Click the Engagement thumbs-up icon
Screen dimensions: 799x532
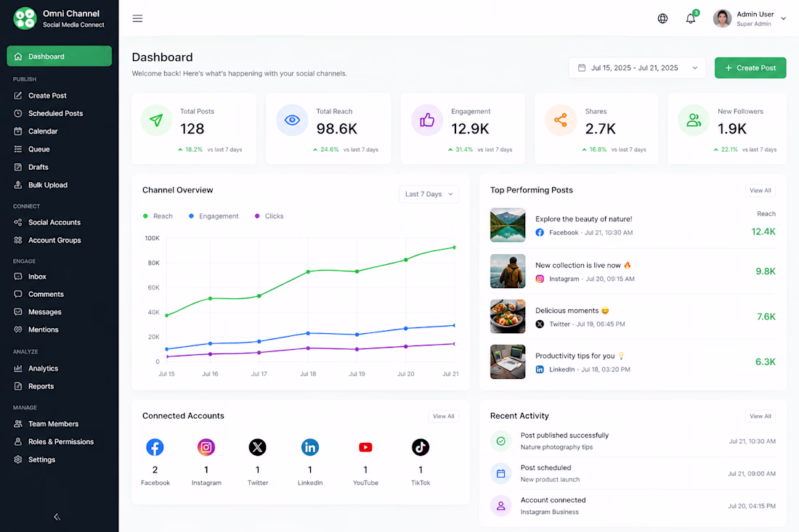click(427, 120)
